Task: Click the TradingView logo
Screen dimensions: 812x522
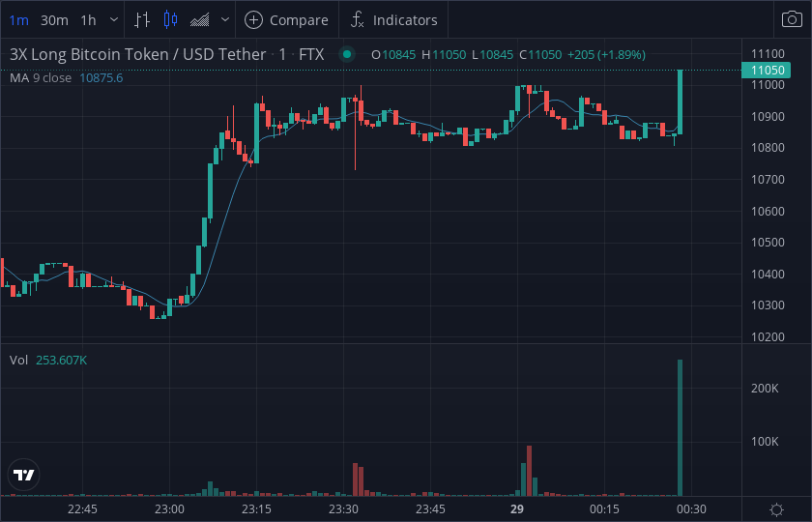Action: [x=24, y=475]
